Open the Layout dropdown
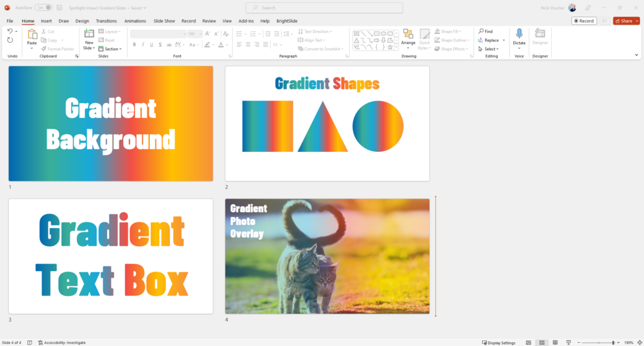644x346 pixels. (x=110, y=31)
